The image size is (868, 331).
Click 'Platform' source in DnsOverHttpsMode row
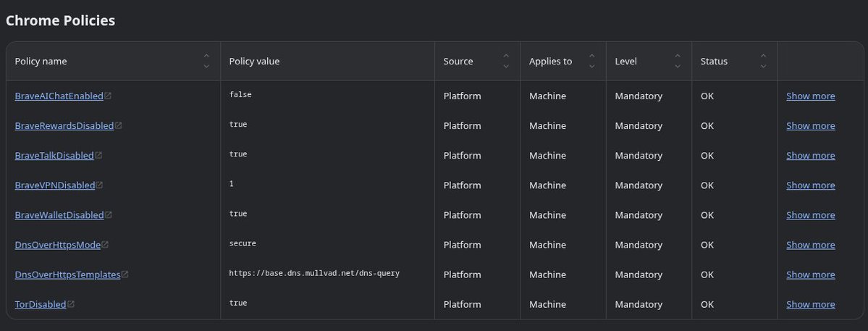coord(462,245)
